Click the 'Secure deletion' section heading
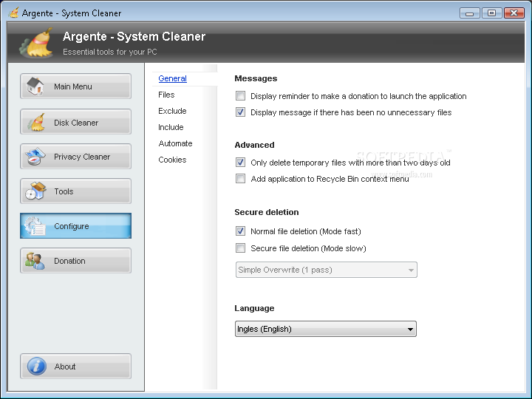 (267, 212)
